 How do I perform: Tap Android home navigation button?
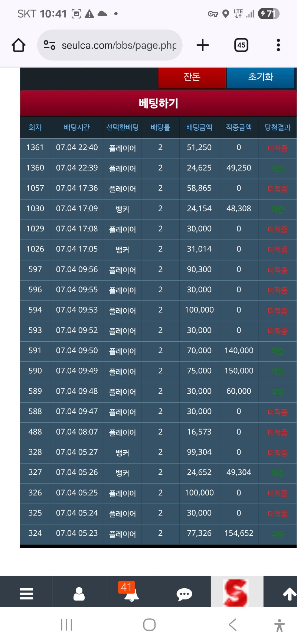click(x=149, y=625)
